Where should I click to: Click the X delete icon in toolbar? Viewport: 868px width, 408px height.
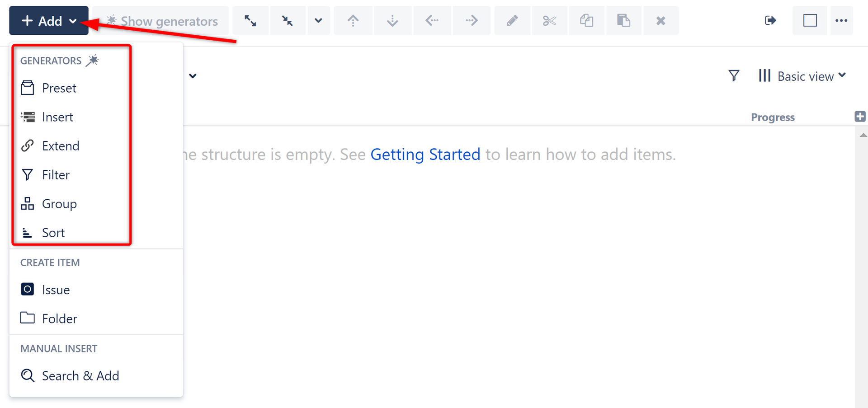click(660, 21)
